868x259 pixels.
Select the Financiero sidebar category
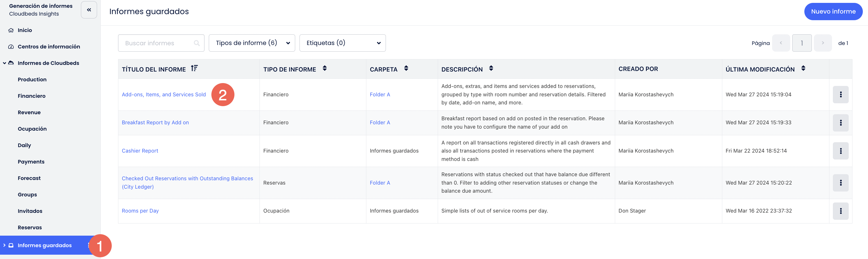click(31, 96)
